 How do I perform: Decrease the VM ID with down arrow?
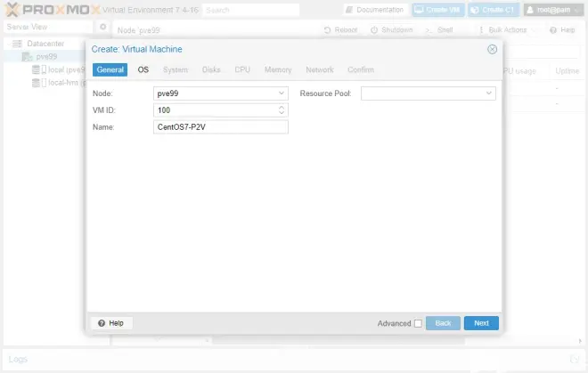coord(282,112)
